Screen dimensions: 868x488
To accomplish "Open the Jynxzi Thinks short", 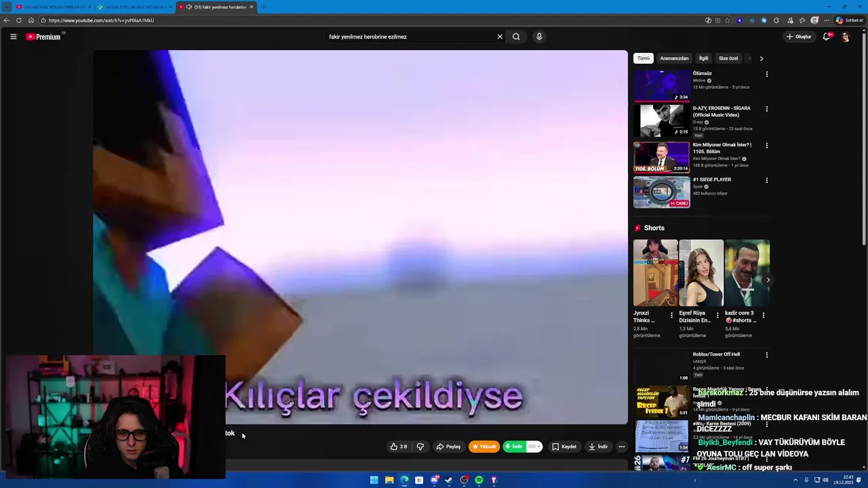I will tap(655, 273).
